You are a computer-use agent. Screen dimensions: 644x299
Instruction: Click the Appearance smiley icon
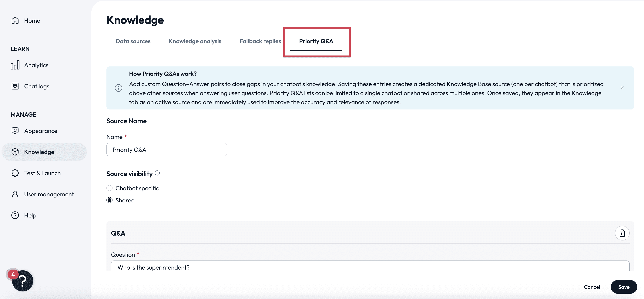click(x=15, y=131)
